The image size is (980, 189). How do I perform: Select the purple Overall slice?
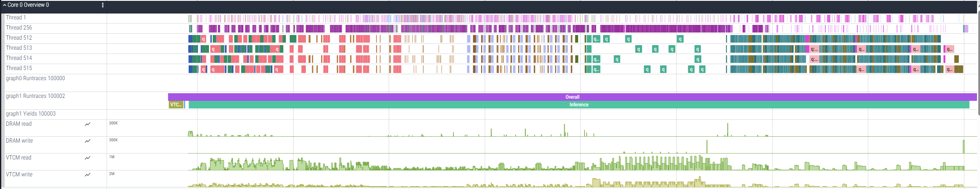(572, 97)
